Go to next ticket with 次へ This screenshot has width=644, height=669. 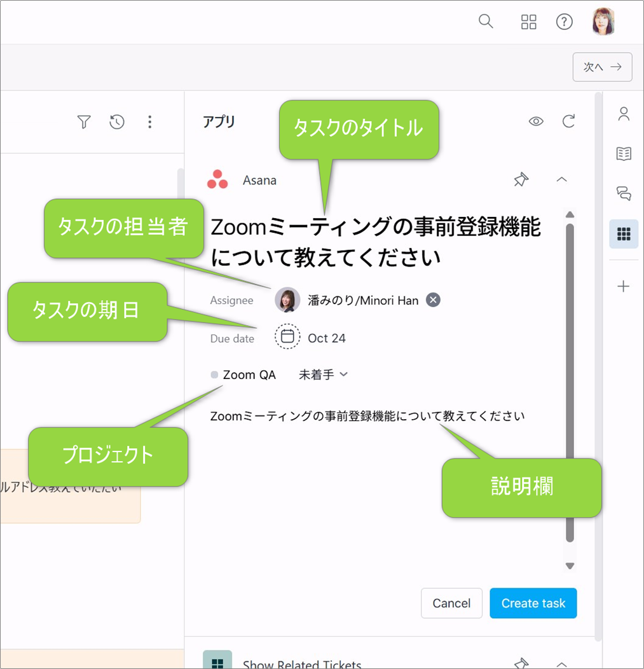(x=602, y=67)
